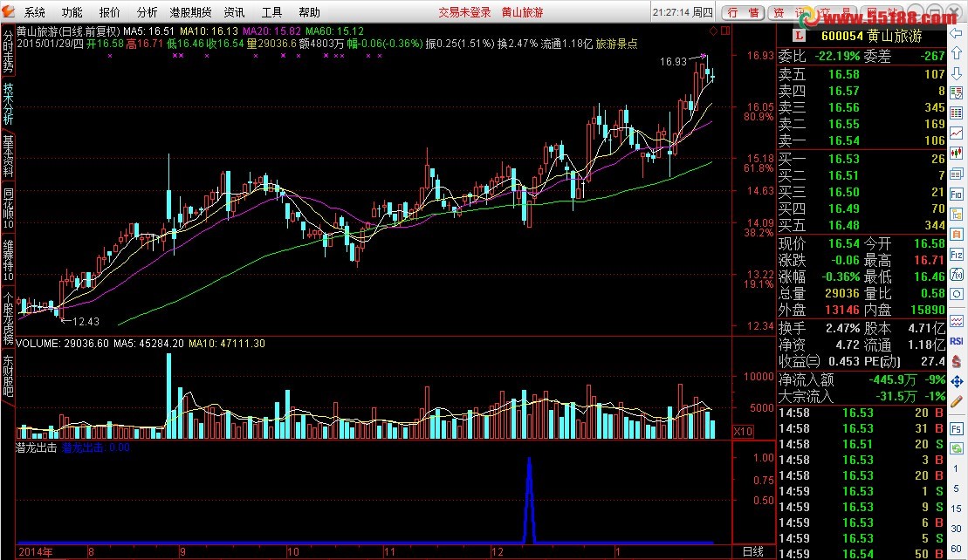Click the F10 company info icon
Screen dimensions: 968x560
957,195
